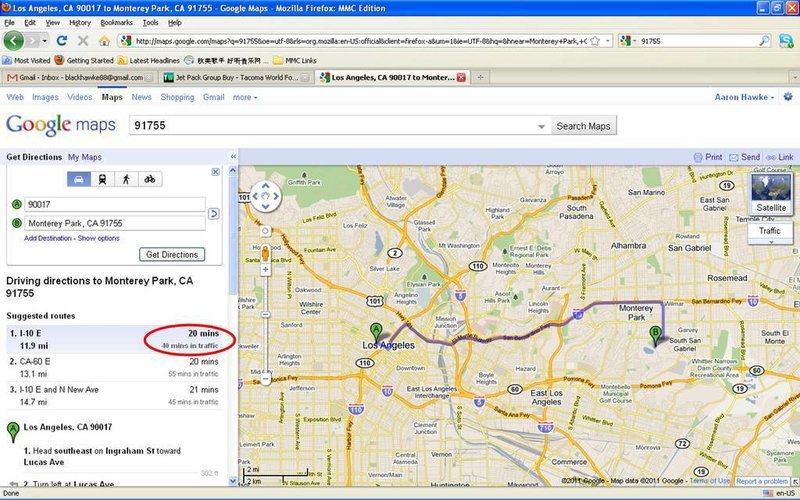Viewport: 800px width, 500px height.
Task: Close the directions panel with X
Action: click(x=215, y=172)
